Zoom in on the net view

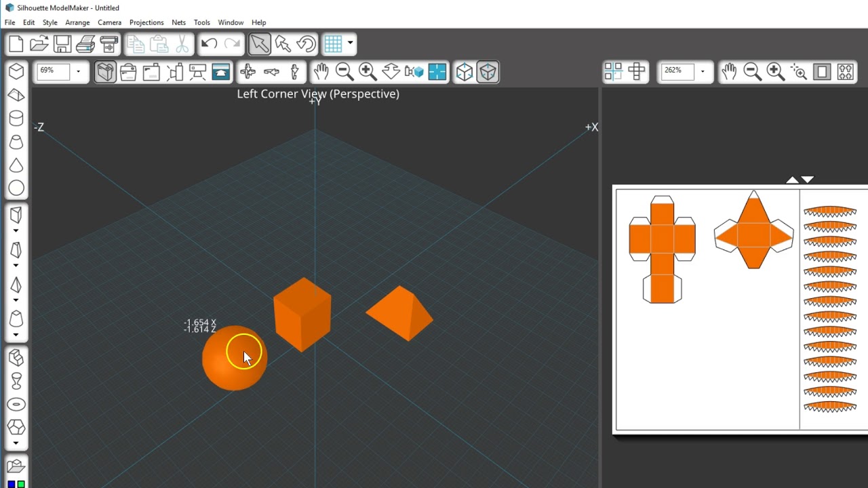point(776,72)
